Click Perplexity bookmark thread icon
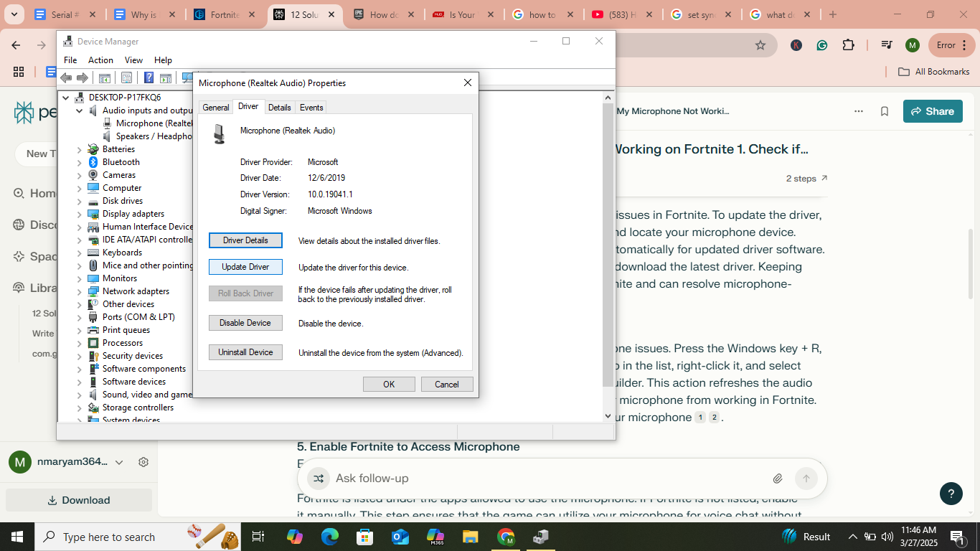The image size is (980, 551). (x=885, y=111)
